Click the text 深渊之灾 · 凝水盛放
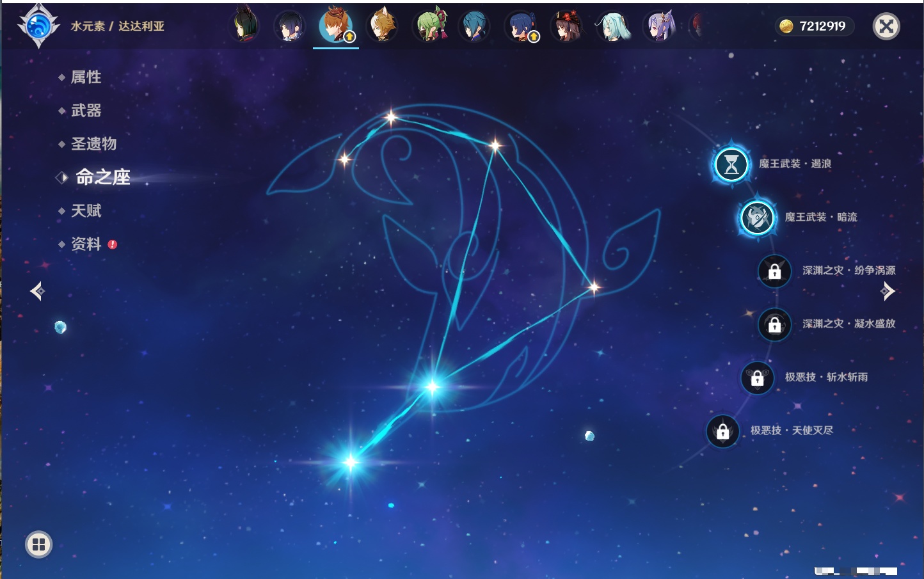924x579 pixels. coord(849,324)
